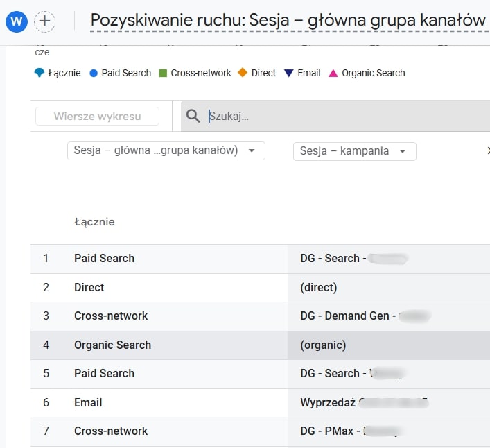Click the magnifier icon in search bar
The height and width of the screenshot is (448, 490).
(193, 117)
